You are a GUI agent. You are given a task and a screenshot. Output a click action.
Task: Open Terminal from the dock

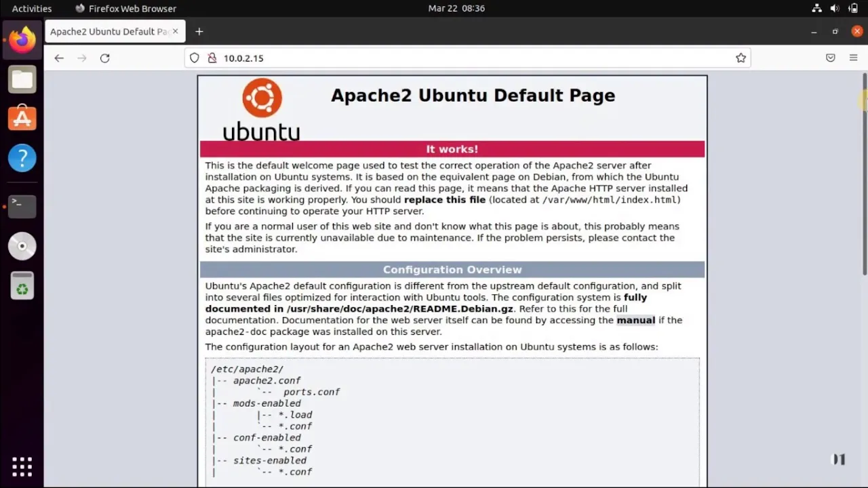tap(22, 206)
